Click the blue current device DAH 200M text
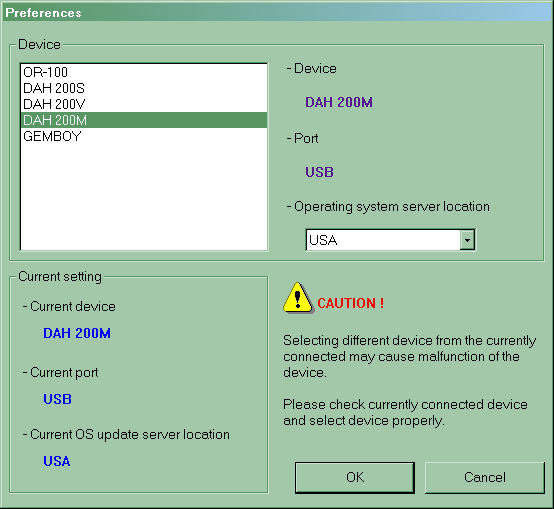The width and height of the screenshot is (554, 509). (x=77, y=333)
